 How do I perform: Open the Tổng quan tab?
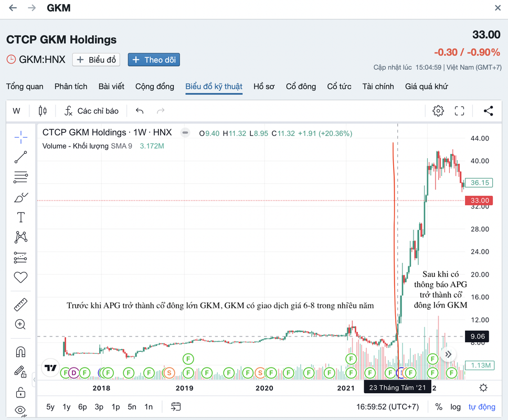pos(25,87)
